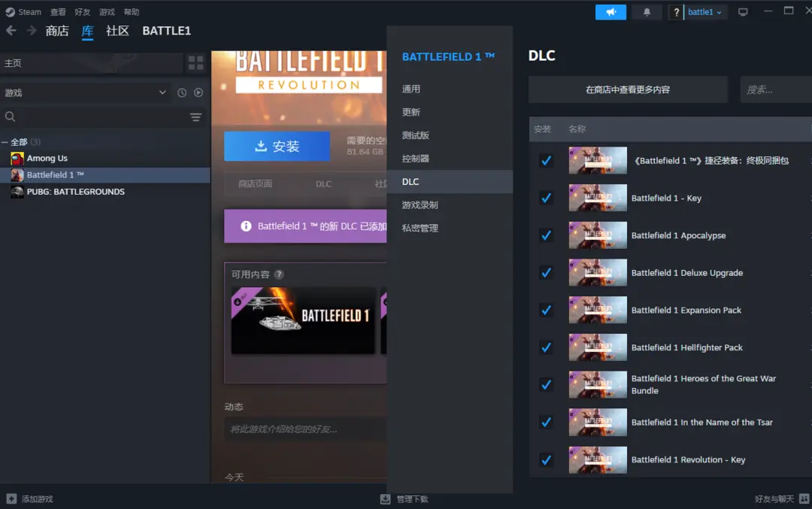
Task: Click 在商店中查看更多内容 button
Action: coord(628,89)
